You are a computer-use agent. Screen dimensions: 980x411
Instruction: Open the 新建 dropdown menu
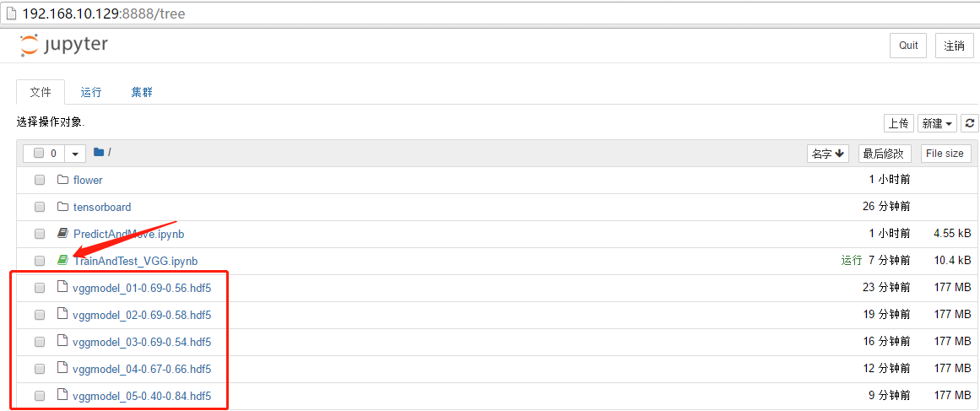[x=937, y=123]
